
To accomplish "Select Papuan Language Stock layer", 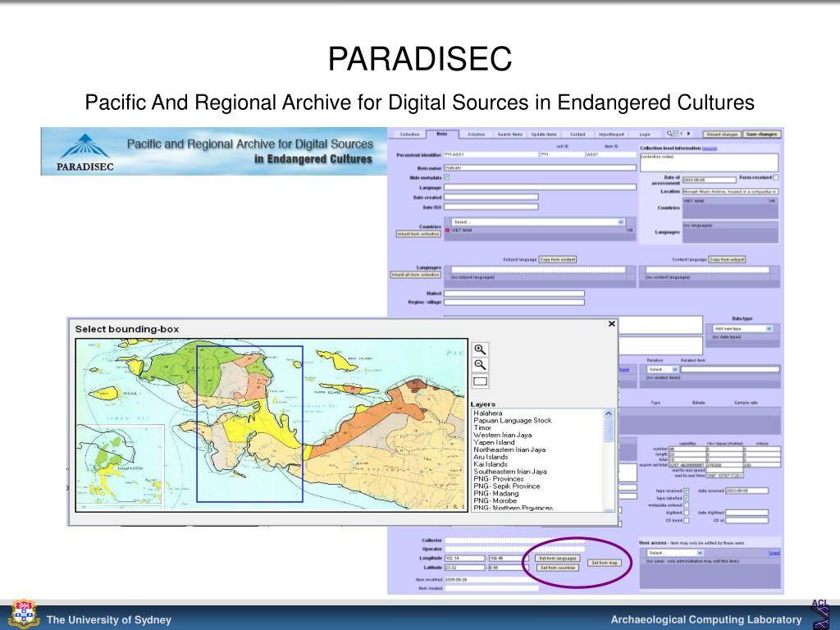I will (512, 421).
